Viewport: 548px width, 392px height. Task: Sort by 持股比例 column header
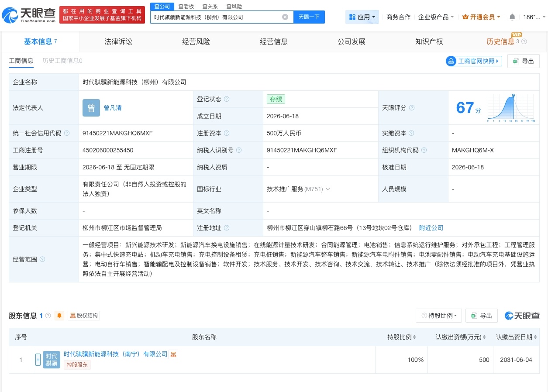(401, 337)
